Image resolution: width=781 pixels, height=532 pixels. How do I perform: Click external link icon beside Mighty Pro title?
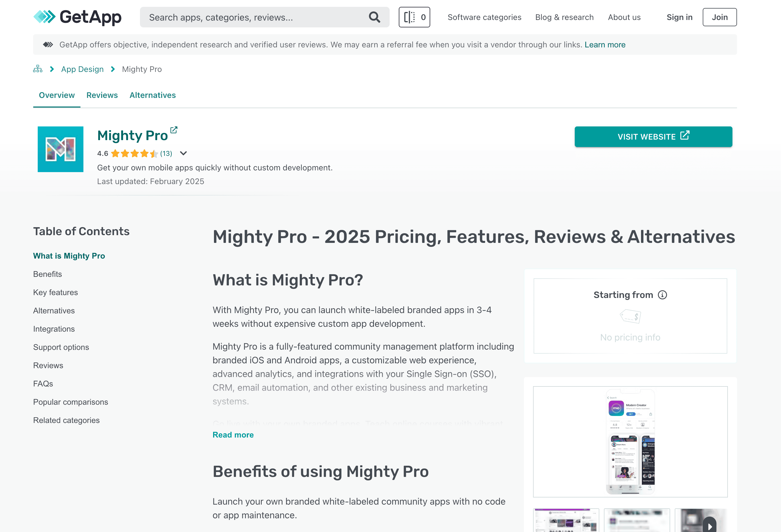click(x=174, y=130)
